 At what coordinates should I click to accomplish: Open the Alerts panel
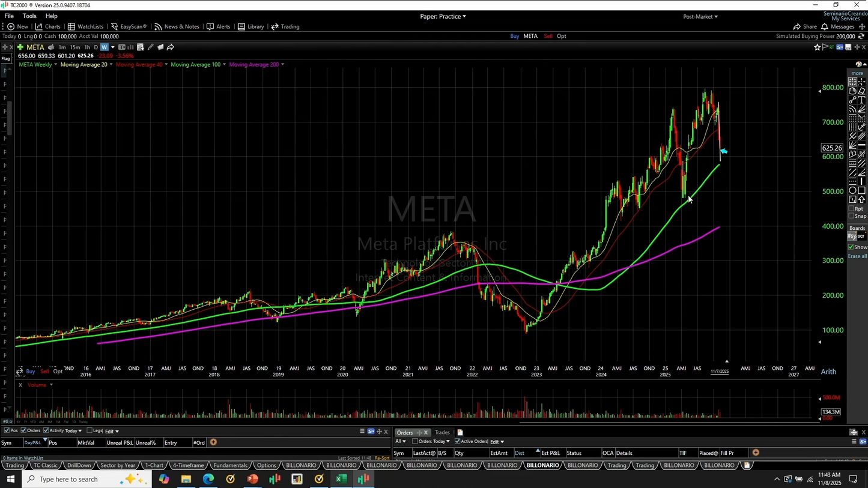218,26
